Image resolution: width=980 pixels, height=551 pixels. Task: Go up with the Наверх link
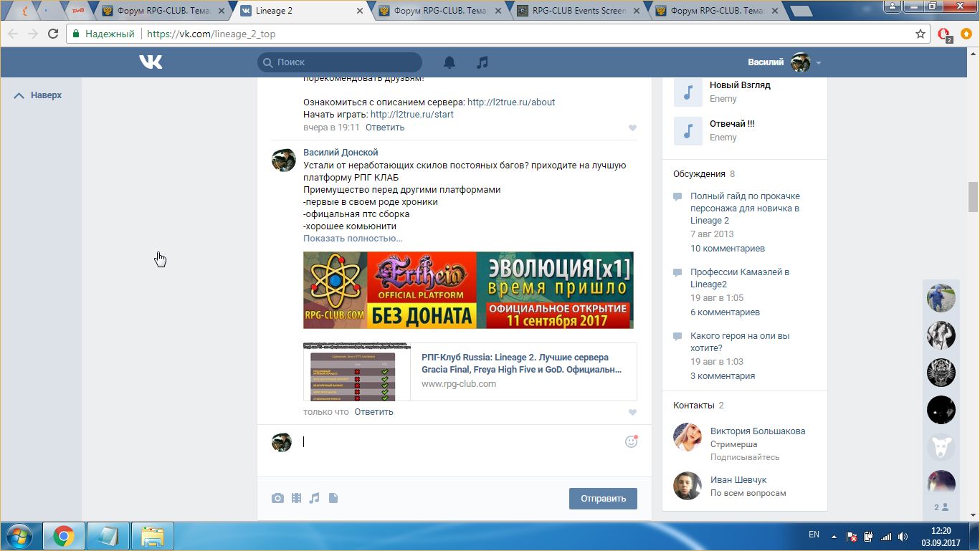coord(38,95)
